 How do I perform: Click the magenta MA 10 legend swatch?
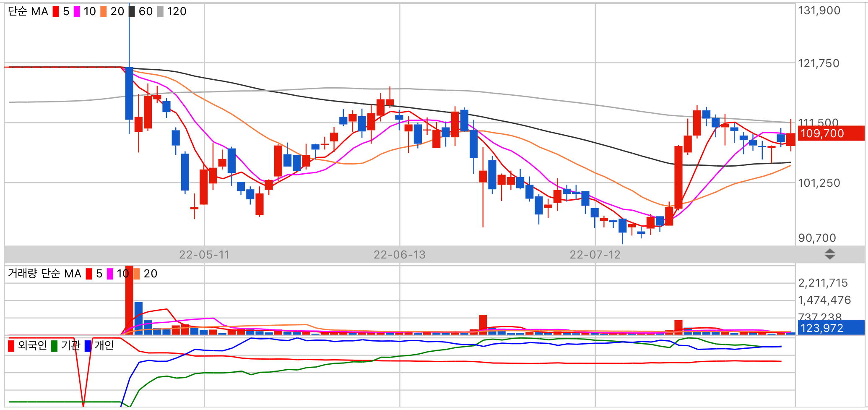(x=77, y=11)
